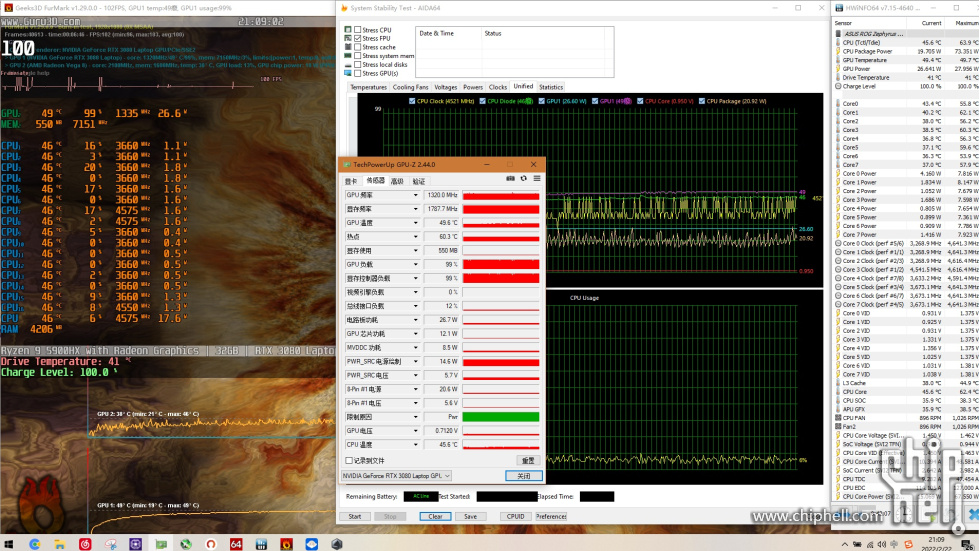Open GPU 温度 sensor dropdown arrow
The image size is (979, 551).
416,223
